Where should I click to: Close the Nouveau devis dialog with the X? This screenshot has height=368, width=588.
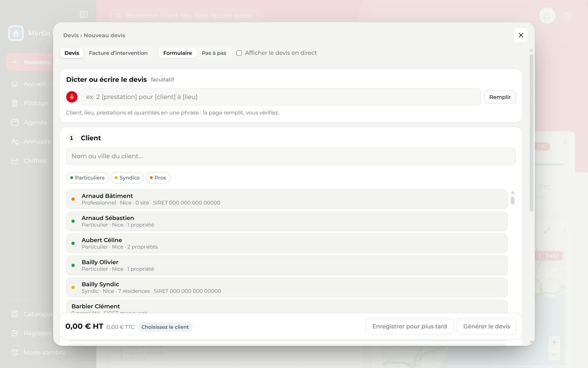(521, 35)
